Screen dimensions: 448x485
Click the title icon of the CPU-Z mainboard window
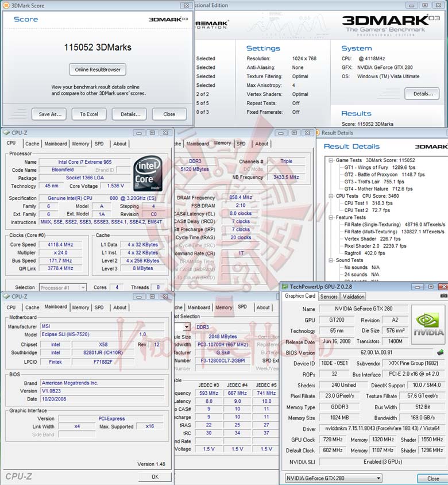[x=6, y=297]
